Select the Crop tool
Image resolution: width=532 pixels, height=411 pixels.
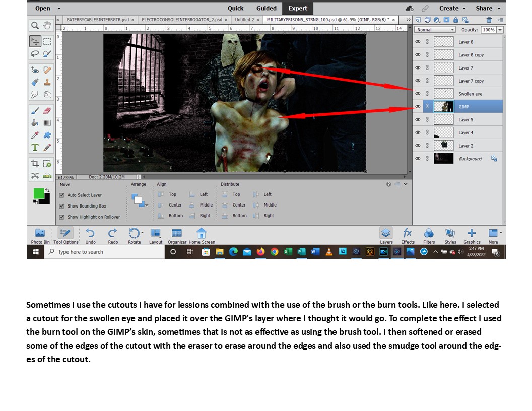point(35,163)
